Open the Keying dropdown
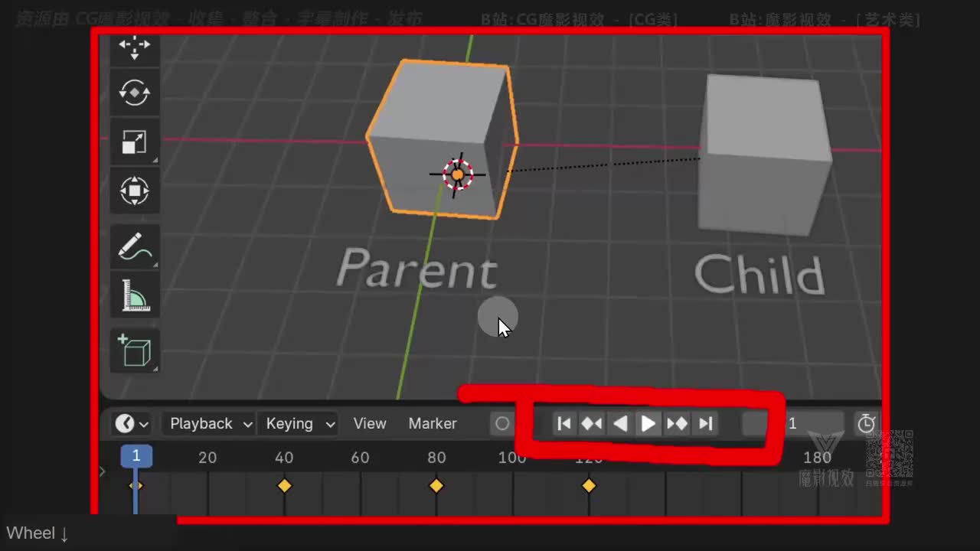980x551 pixels. [x=299, y=423]
